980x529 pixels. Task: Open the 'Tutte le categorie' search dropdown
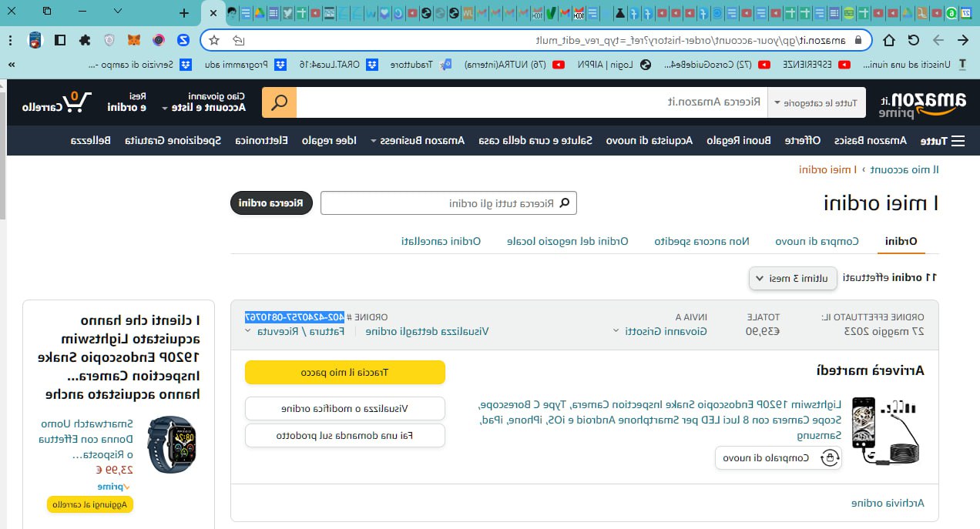pyautogui.click(x=817, y=102)
